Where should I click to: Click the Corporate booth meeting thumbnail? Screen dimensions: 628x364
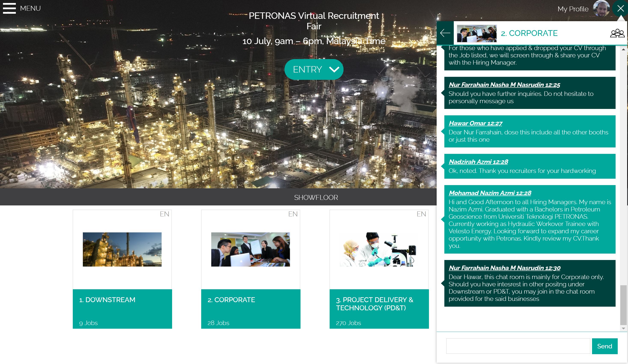pos(250,249)
